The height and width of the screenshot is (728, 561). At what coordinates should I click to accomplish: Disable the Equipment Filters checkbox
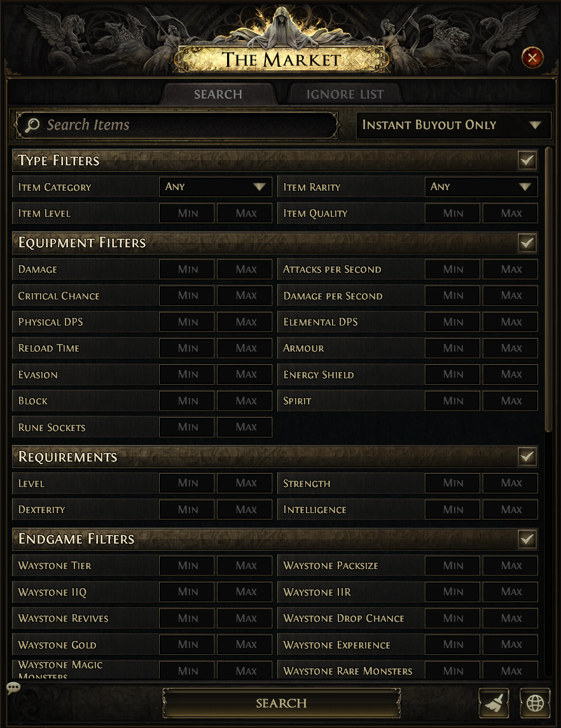527,242
